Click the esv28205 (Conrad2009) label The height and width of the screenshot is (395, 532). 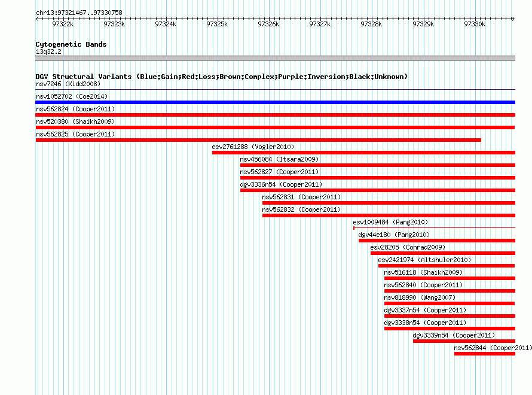click(x=408, y=247)
